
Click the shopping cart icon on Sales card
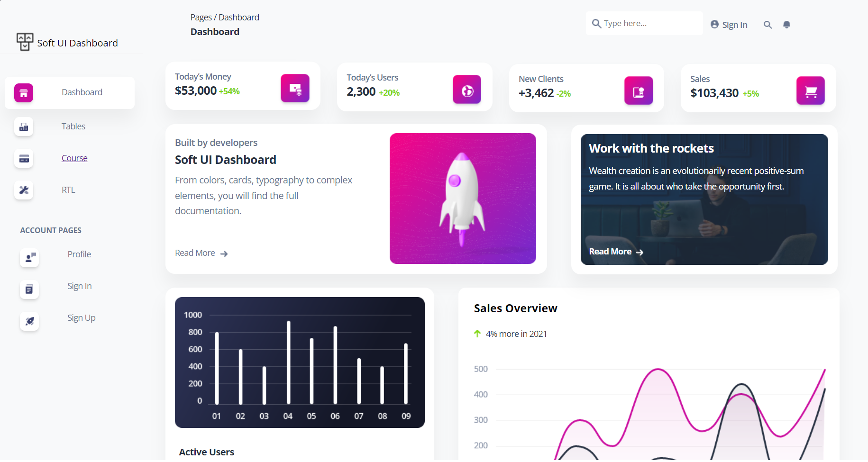(810, 91)
